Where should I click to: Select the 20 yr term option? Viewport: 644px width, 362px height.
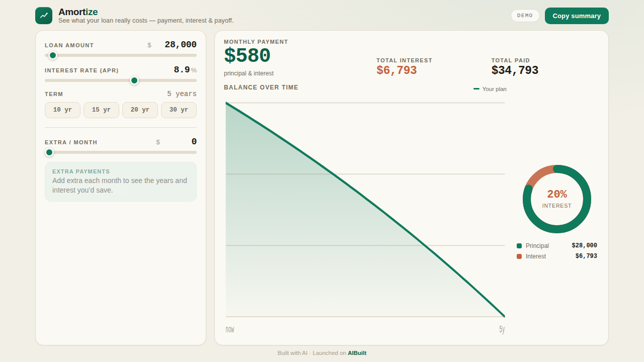coord(140,110)
